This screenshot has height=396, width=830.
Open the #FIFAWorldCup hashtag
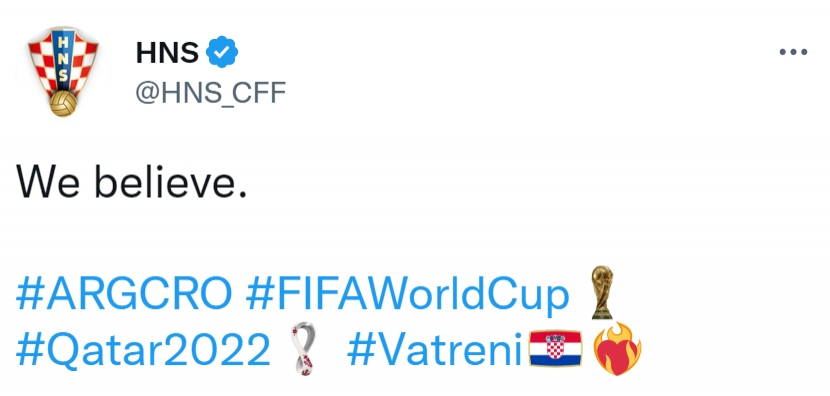408,295
